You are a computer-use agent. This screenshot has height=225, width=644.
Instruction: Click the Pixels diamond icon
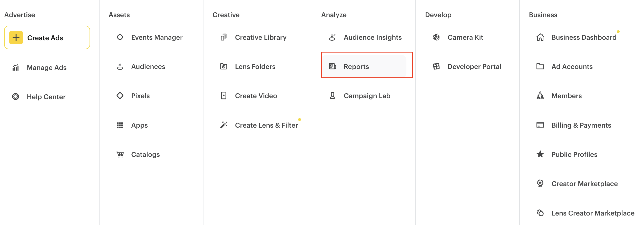click(120, 96)
